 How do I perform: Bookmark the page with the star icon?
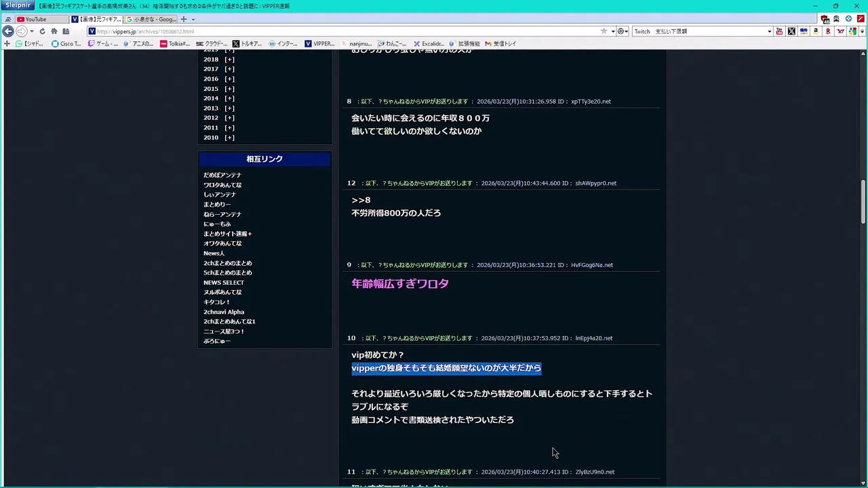click(x=604, y=31)
